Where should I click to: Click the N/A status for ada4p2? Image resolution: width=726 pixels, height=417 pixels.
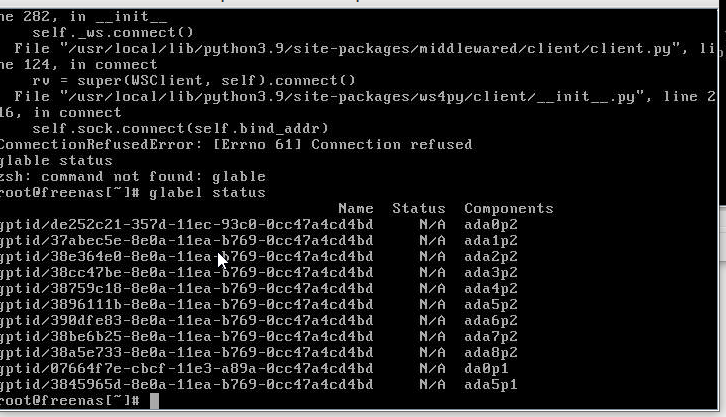pyautogui.click(x=432, y=288)
